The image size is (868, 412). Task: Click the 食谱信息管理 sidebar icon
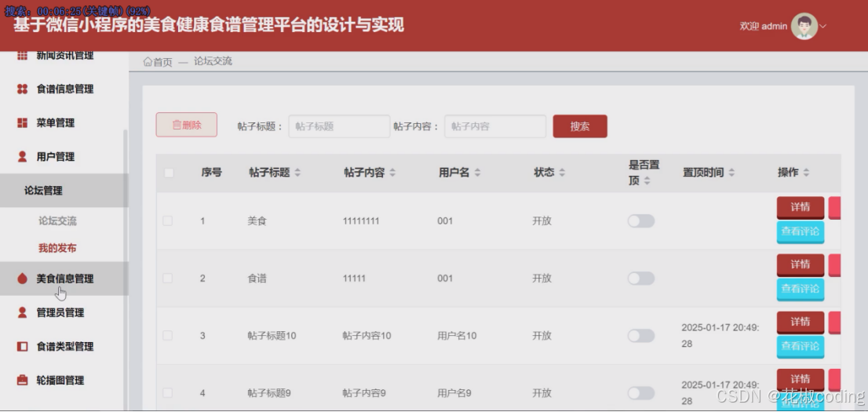coord(22,89)
